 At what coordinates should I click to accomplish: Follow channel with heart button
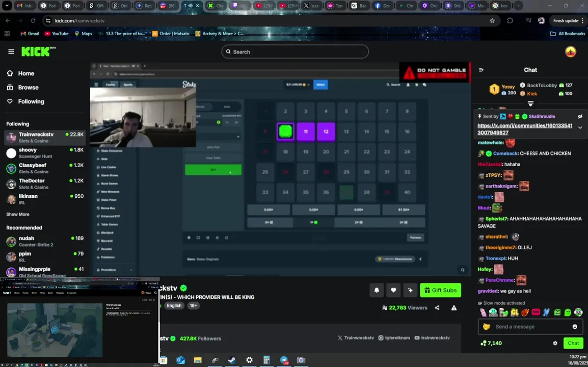(393, 290)
